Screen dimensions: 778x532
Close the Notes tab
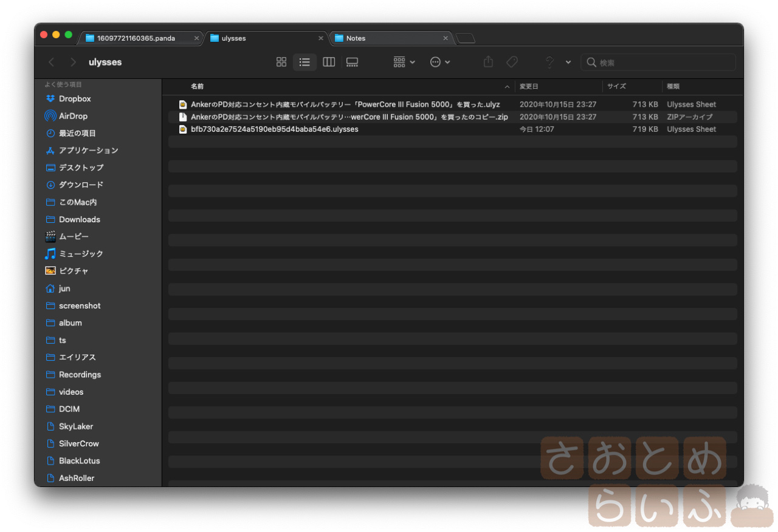click(x=445, y=38)
